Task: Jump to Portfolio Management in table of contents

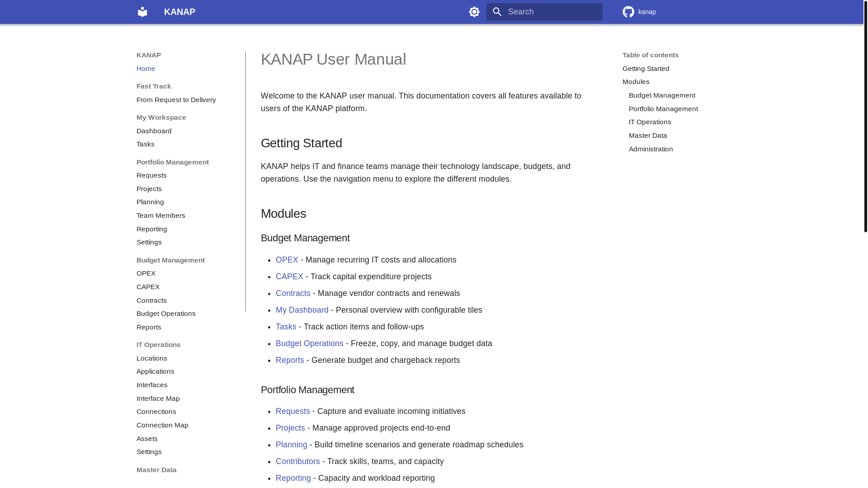Action: (x=663, y=109)
